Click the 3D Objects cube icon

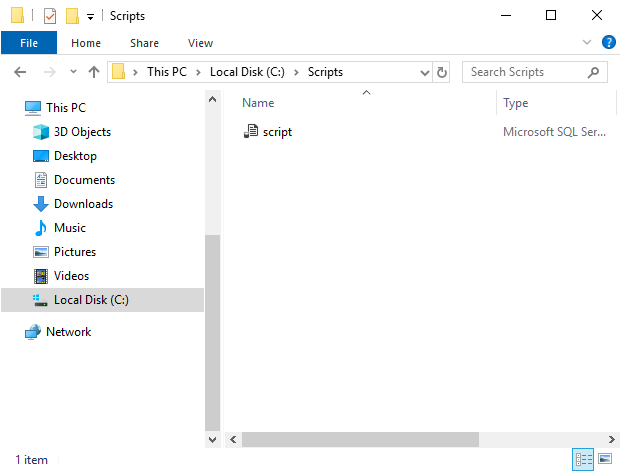click(40, 132)
